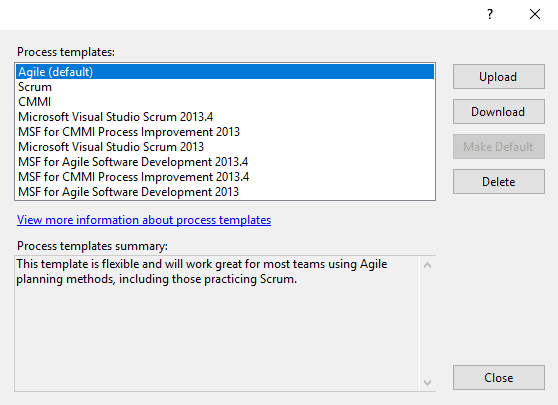Click the Download button
Screen dimensions: 558x405
[x=499, y=111]
